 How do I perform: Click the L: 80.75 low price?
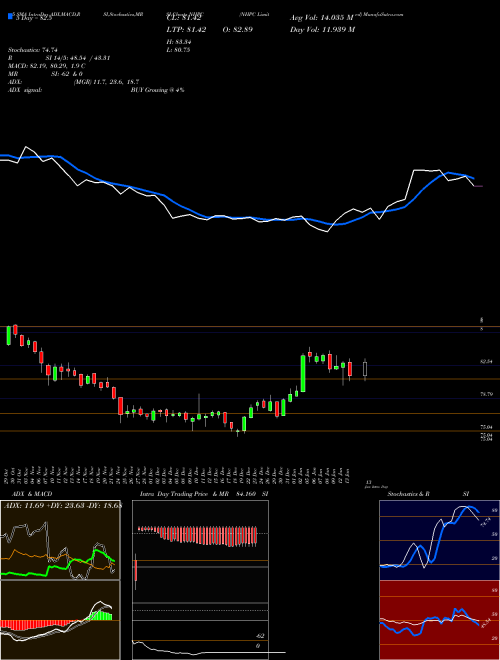(178, 50)
